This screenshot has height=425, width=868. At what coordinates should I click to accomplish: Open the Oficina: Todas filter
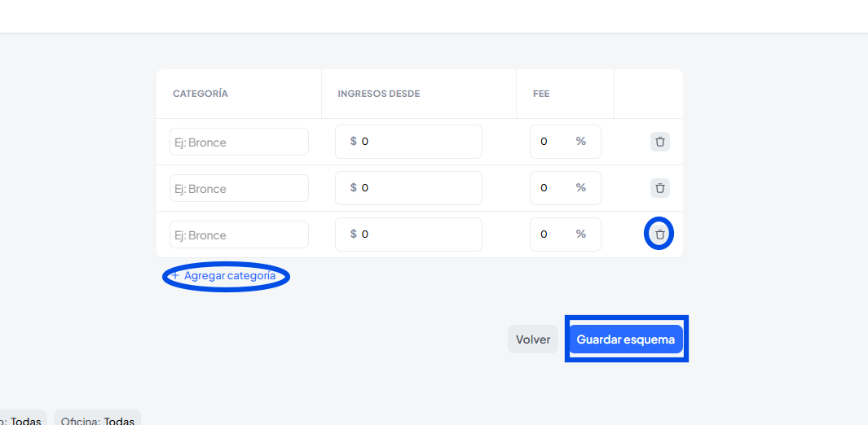(98, 419)
